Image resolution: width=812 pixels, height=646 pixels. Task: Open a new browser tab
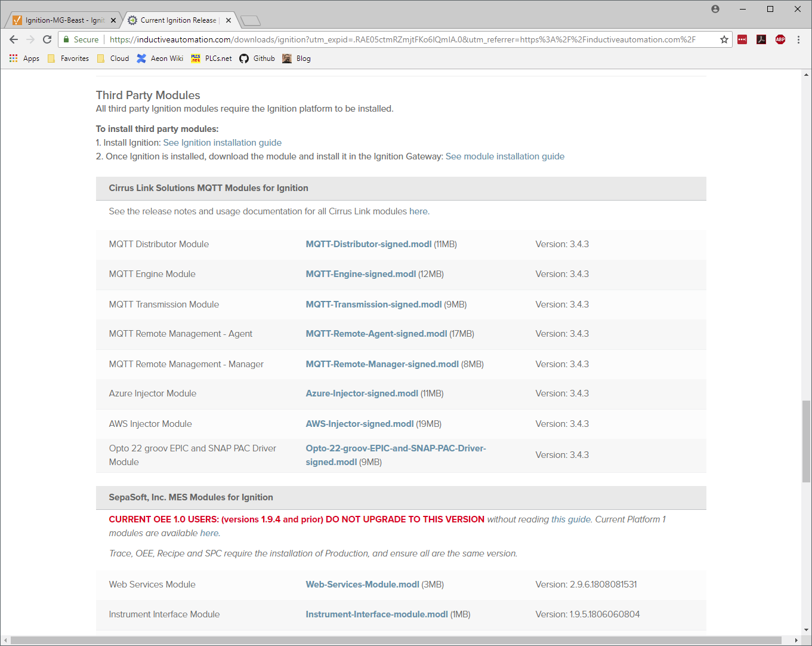(x=251, y=21)
